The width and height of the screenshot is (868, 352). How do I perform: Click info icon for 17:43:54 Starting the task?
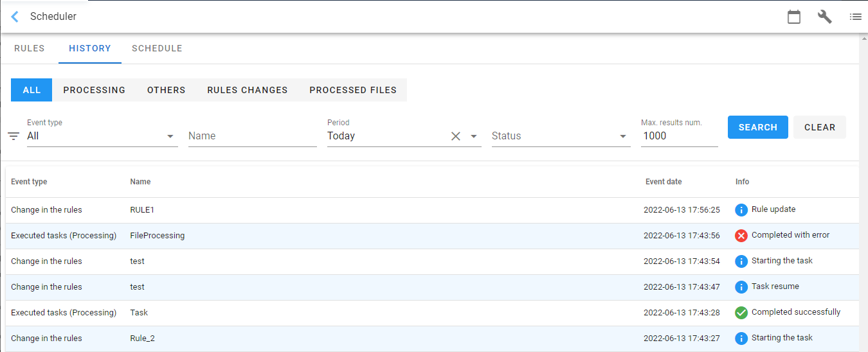(741, 261)
